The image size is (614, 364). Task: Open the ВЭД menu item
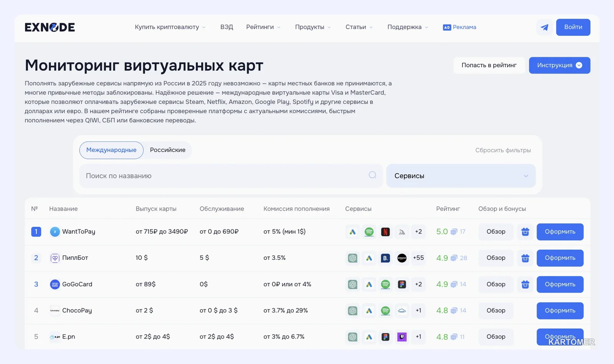[227, 27]
